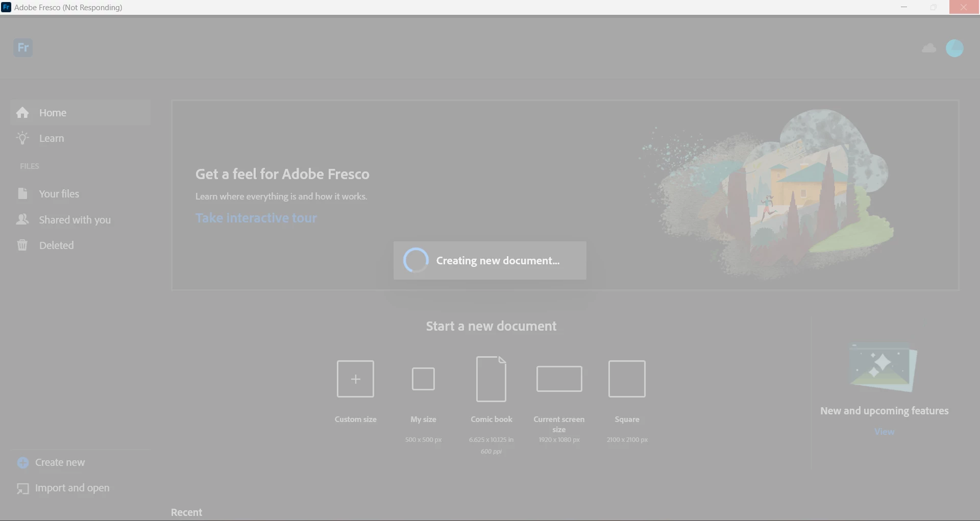
Task: Click the Home house icon
Action: click(22, 113)
